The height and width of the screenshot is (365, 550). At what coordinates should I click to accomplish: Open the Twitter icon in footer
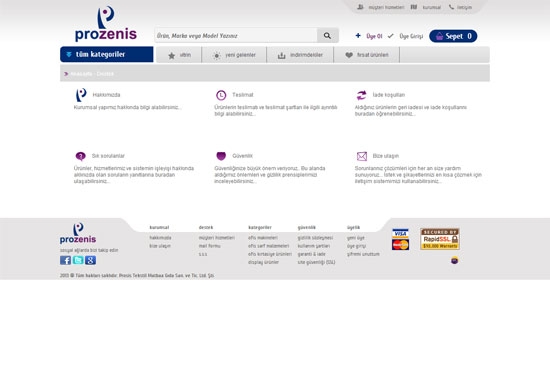78,260
